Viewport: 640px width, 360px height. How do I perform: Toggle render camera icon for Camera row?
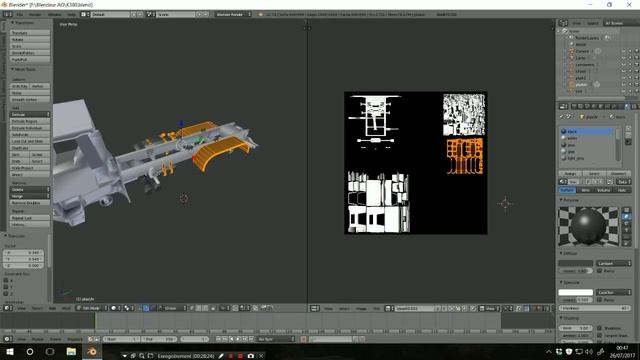point(636,51)
